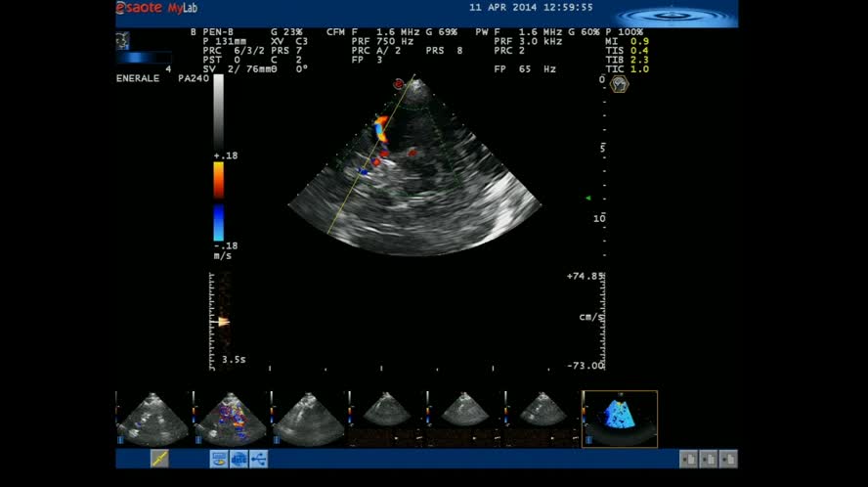868x487 pixels.
Task: Open the first grayscale thumbnail
Action: [x=152, y=419]
